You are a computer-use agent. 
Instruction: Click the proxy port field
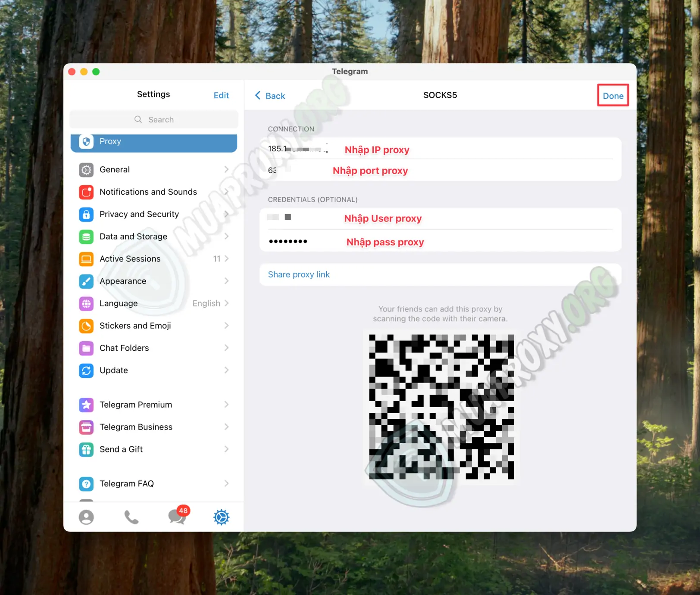(441, 170)
